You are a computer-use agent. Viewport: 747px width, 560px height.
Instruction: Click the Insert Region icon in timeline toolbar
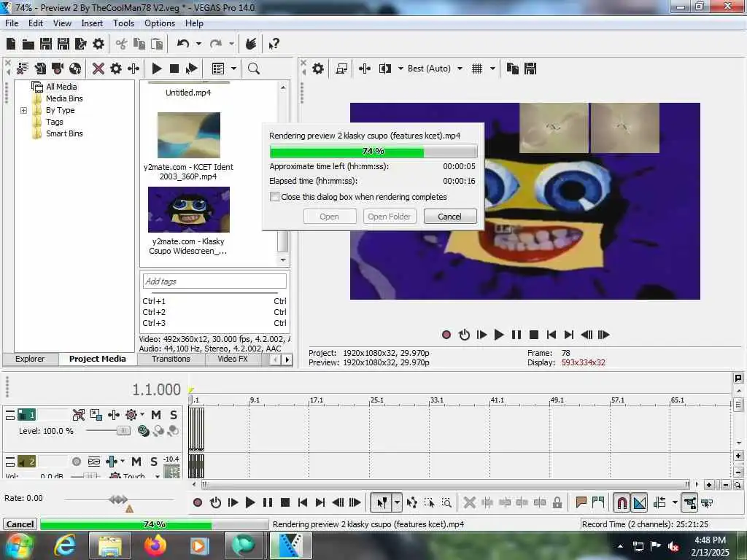tap(598, 502)
